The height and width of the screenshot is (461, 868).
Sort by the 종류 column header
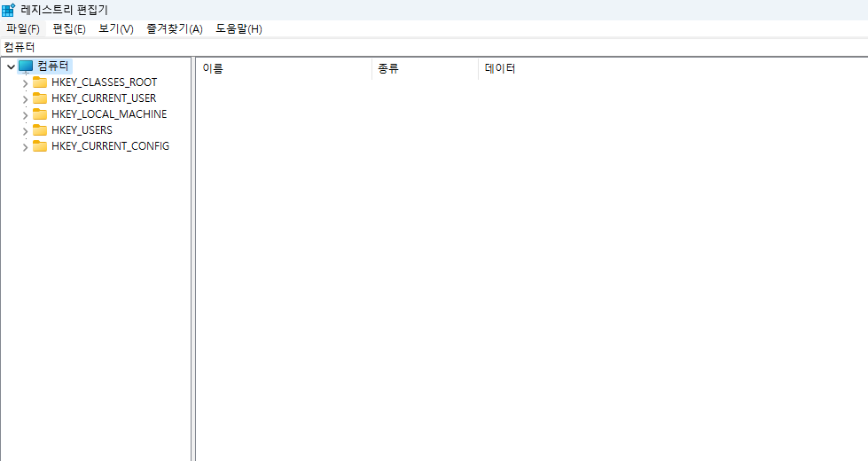[426, 68]
